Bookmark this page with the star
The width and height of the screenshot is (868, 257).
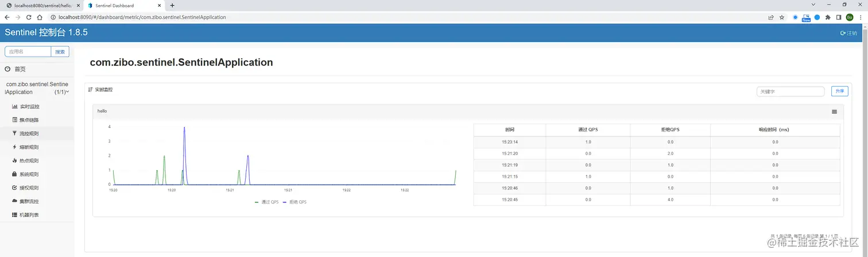click(x=782, y=17)
